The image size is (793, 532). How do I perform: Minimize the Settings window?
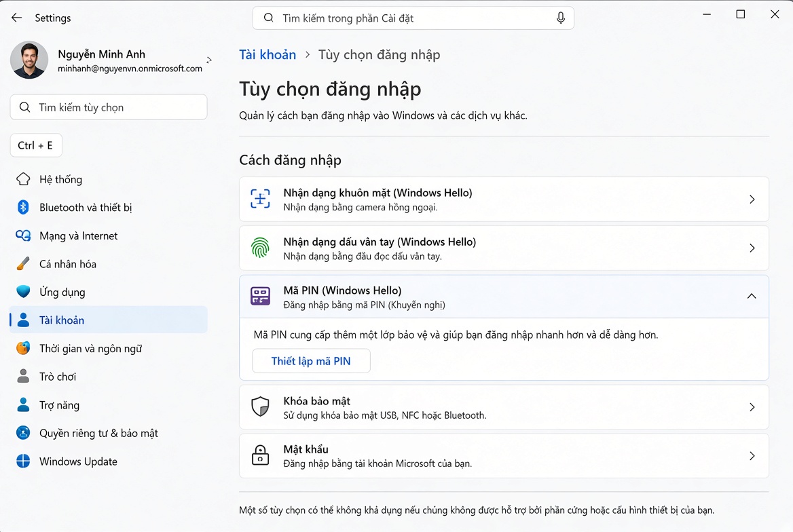click(707, 14)
